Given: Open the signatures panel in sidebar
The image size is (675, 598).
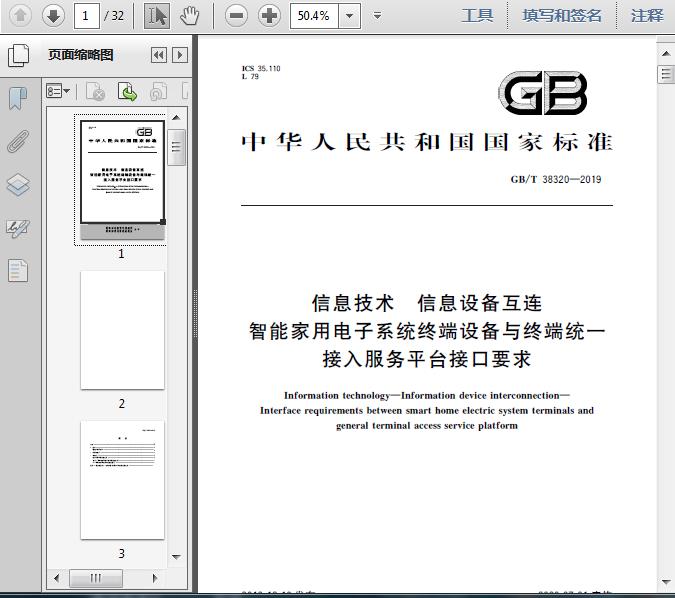Looking at the screenshot, I should 18,228.
